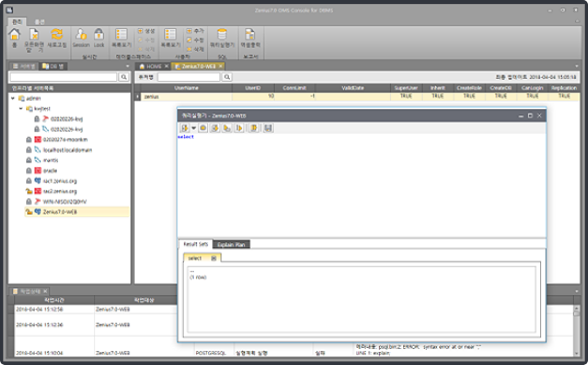Image resolution: width=588 pixels, height=365 pixels.
Task: Sort by the SuperUser column header
Action: [406, 88]
